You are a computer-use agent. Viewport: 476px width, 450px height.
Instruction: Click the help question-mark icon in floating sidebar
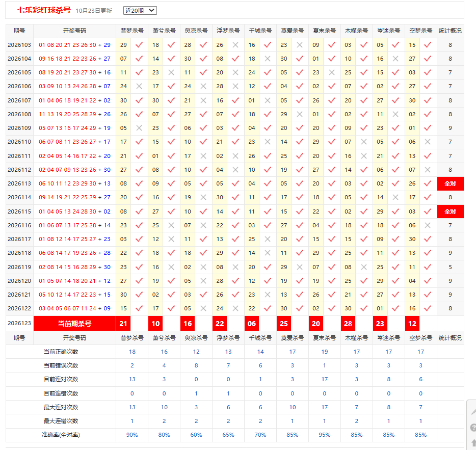[473, 428]
